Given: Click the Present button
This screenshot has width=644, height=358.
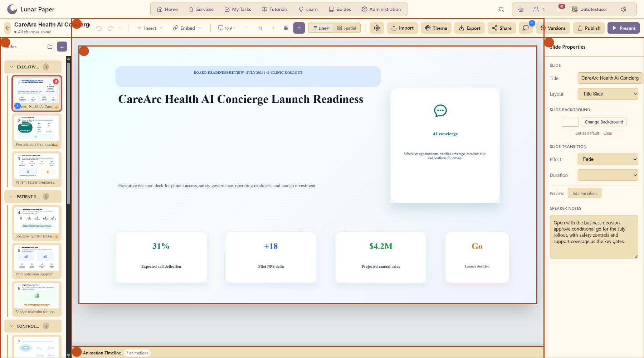Looking at the screenshot, I should click(624, 28).
